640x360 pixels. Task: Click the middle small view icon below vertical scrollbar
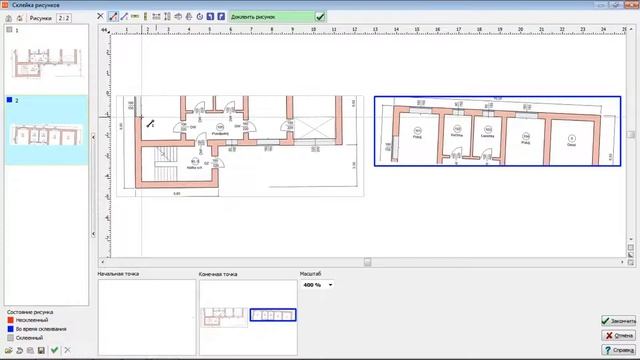pyautogui.click(x=631, y=255)
